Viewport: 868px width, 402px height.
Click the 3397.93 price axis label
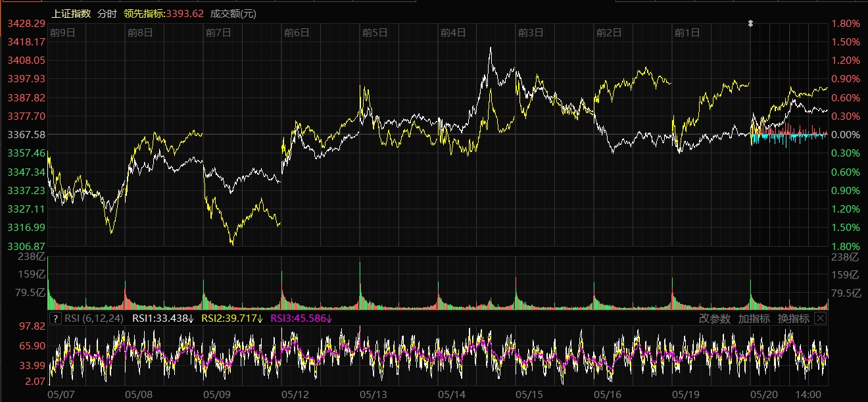coord(26,79)
